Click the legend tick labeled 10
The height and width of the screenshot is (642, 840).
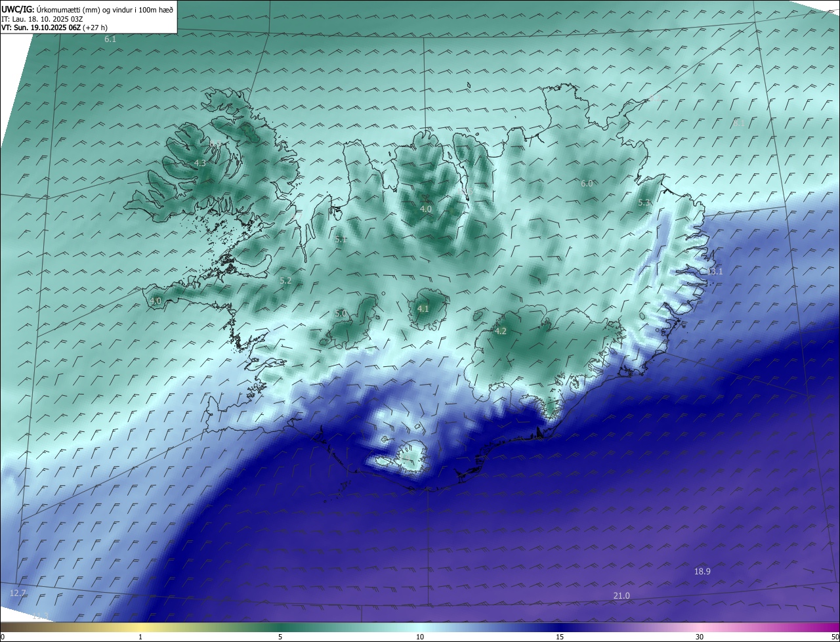click(x=420, y=637)
